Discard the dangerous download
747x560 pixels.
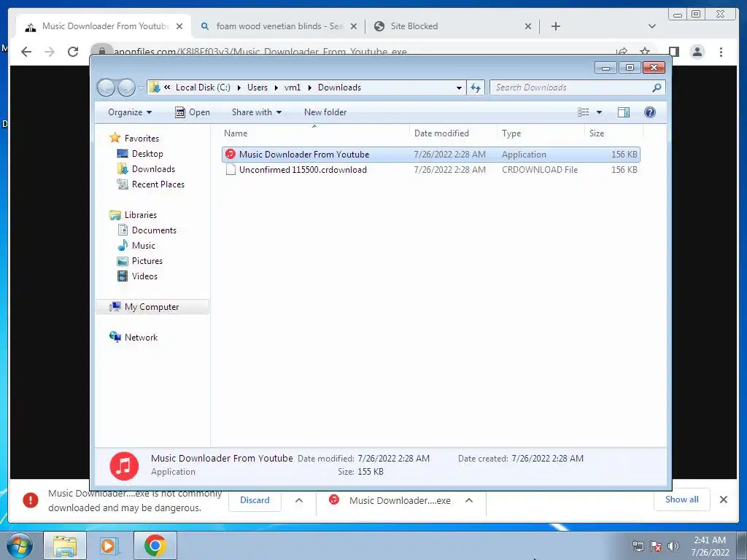[x=255, y=500]
